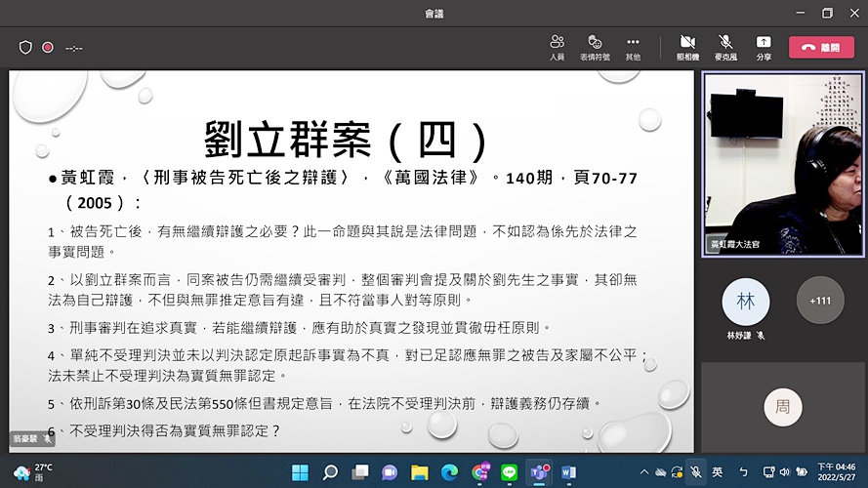This screenshot has width=868, height=488.
Task: Unmute the microphone (麥克風)
Action: point(725,46)
